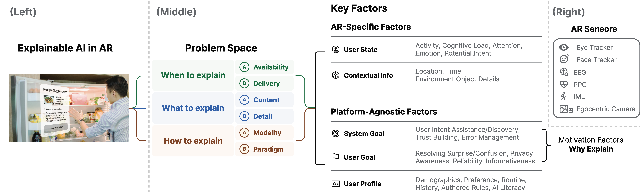Select circled A next to Availability
Viewport: 644px width, 194px height.
point(244,67)
